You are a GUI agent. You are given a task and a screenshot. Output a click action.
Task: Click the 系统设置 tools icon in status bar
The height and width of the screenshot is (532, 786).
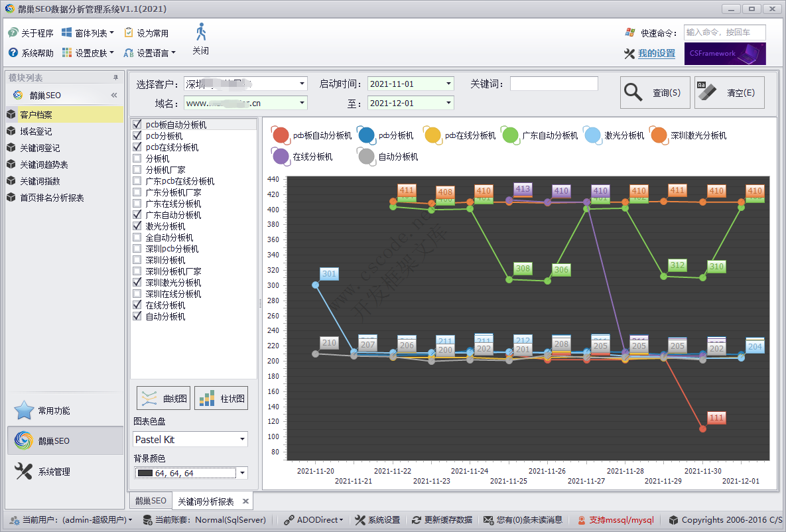pos(360,520)
